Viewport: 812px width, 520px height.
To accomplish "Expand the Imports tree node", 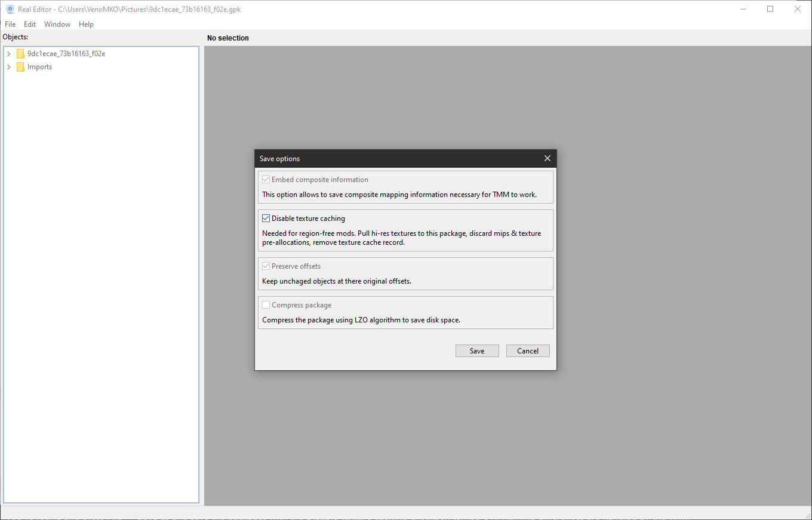I will pyautogui.click(x=8, y=67).
